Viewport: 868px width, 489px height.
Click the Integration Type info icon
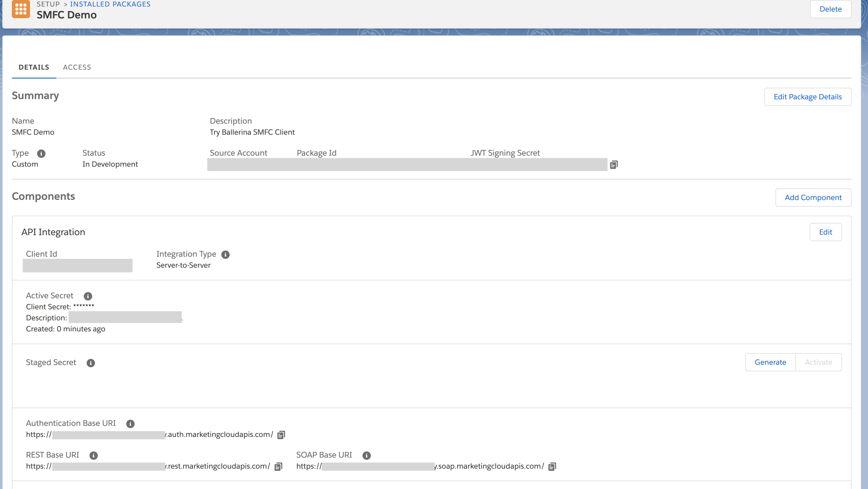click(225, 255)
